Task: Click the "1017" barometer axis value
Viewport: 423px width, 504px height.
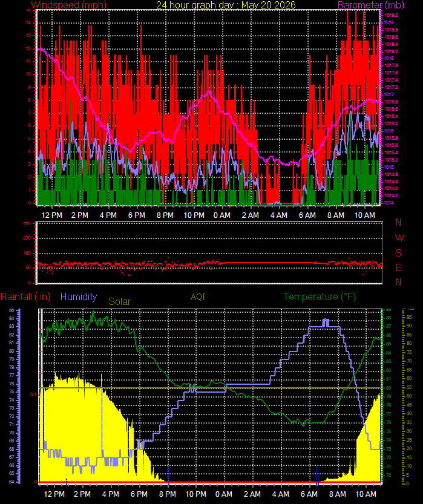Action: coord(389,94)
